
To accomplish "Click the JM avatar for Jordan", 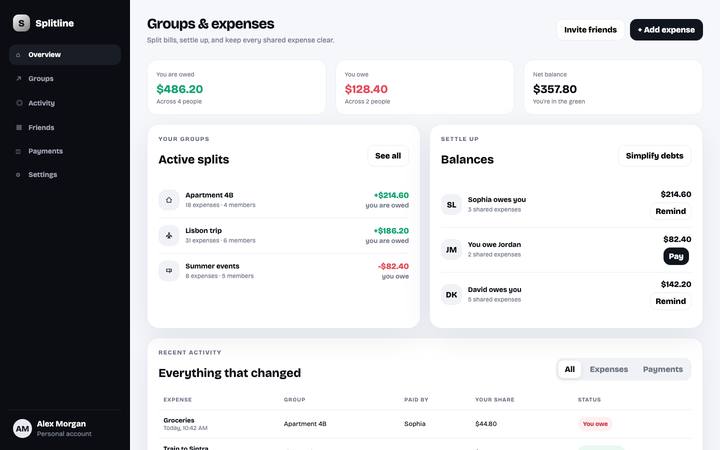I will [x=451, y=249].
